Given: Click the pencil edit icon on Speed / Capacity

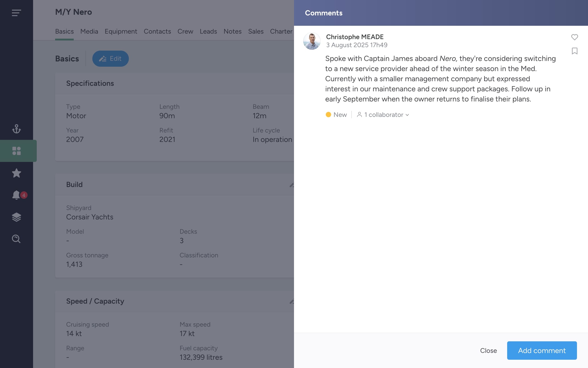Looking at the screenshot, I should point(291,301).
